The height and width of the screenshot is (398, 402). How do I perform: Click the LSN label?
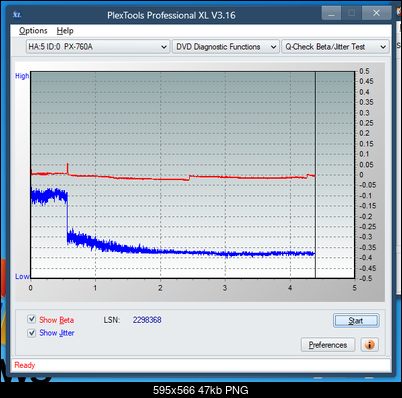coord(111,320)
